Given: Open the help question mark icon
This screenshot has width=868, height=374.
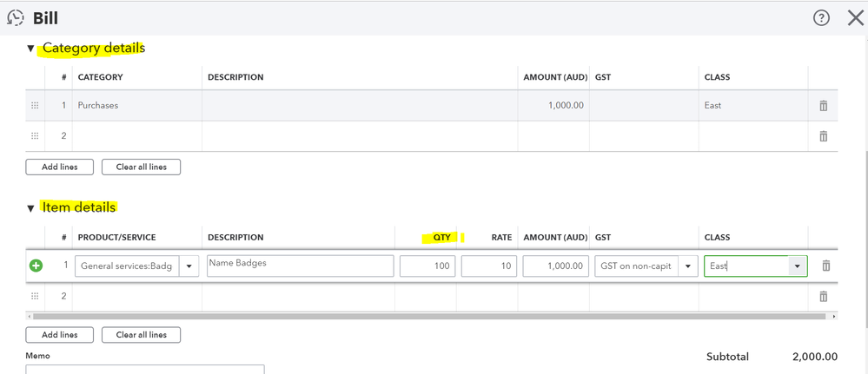Looking at the screenshot, I should tap(821, 17).
